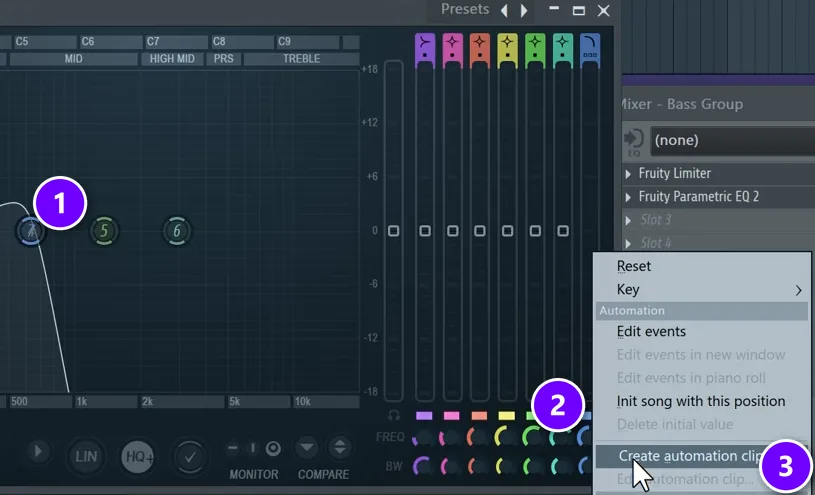The height and width of the screenshot is (495, 815).
Task: Click the EQ icon in Mixer panel
Action: [634, 142]
